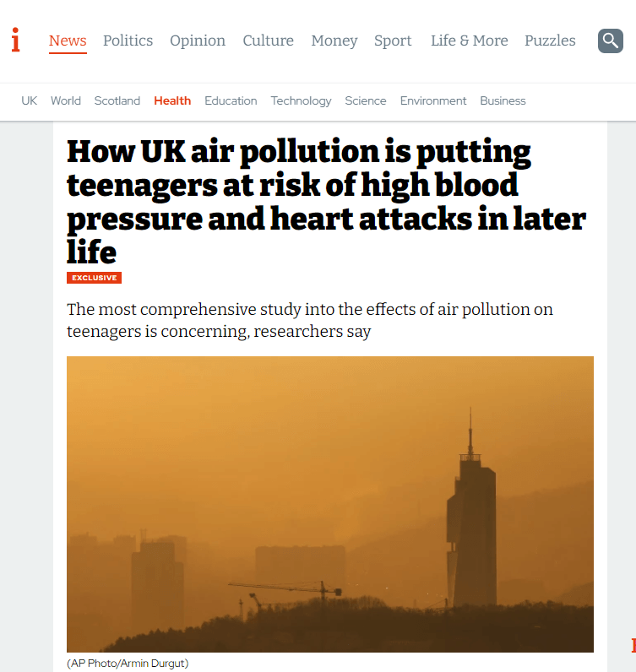Go to the Opinion section
The height and width of the screenshot is (672, 636).
pyautogui.click(x=198, y=41)
